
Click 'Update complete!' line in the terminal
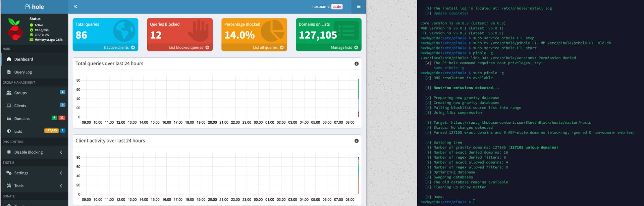pos(451,13)
